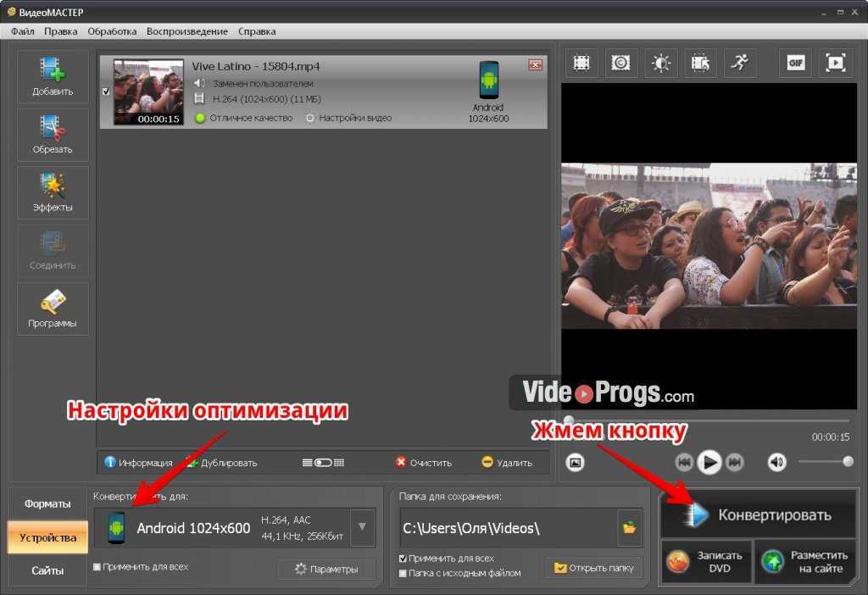Start conversion with Конвертировать button
Screen dimensions: 868x595
tap(758, 514)
